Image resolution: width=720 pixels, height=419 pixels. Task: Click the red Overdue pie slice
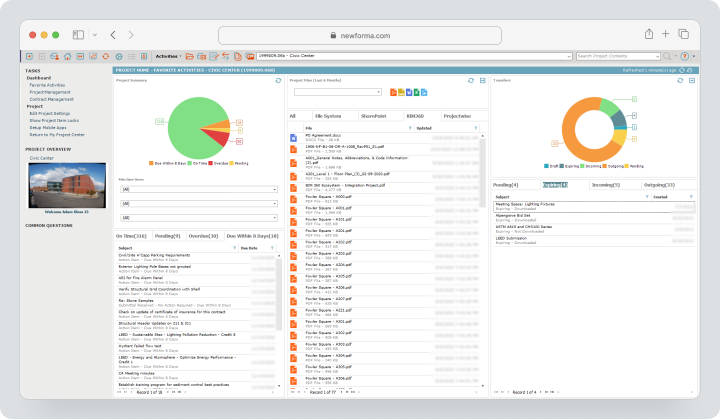pos(217,136)
